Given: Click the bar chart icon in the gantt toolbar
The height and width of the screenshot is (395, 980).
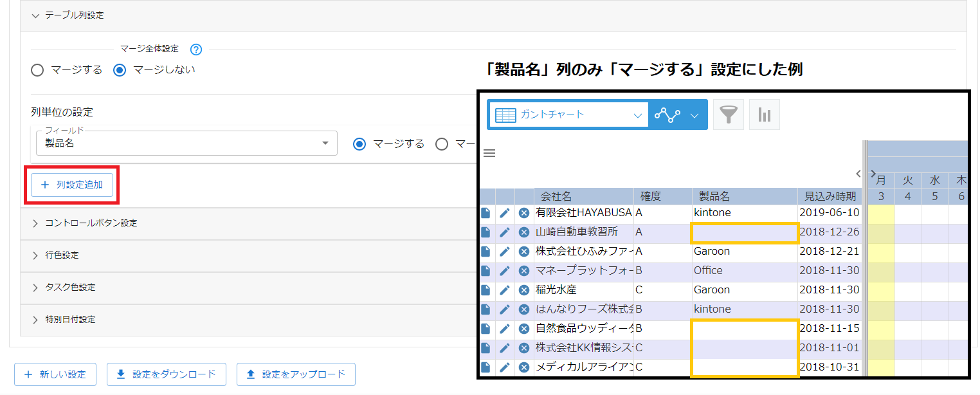Looking at the screenshot, I should 764,114.
